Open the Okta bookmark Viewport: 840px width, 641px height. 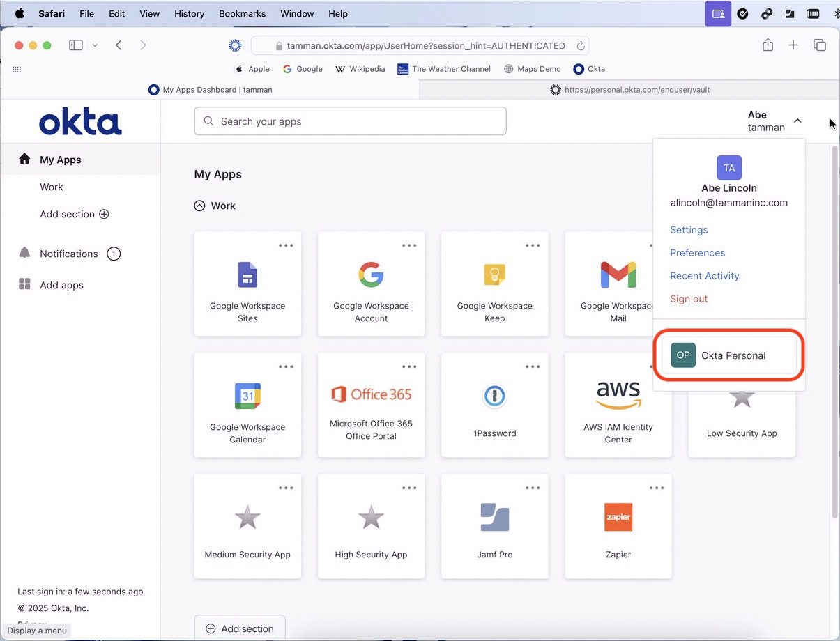(589, 69)
